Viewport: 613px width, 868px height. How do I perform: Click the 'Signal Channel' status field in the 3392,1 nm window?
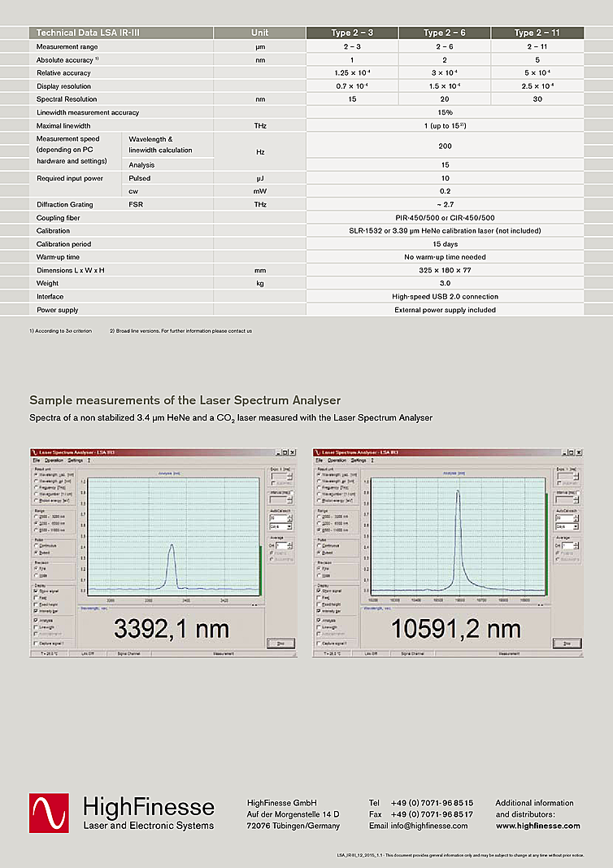point(129,654)
